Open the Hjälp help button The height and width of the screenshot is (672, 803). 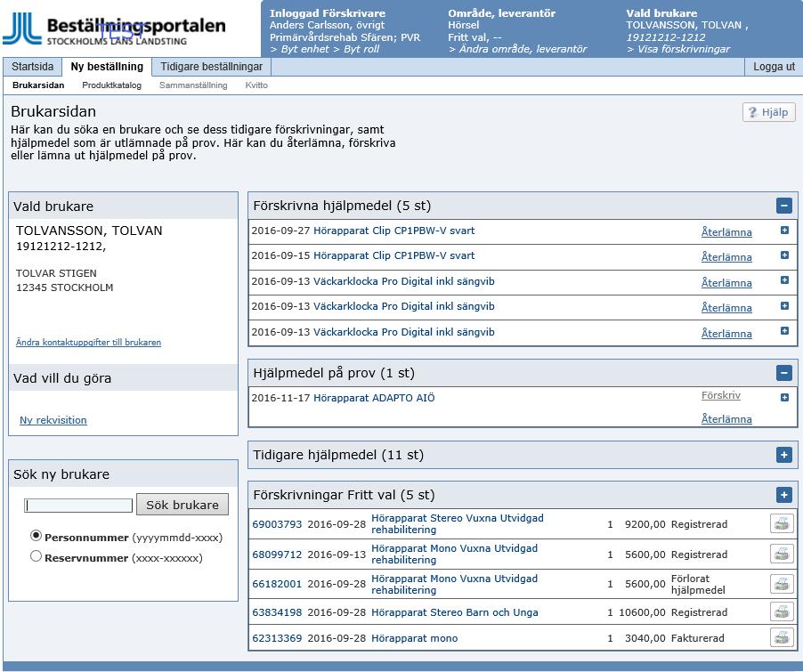[x=768, y=112]
